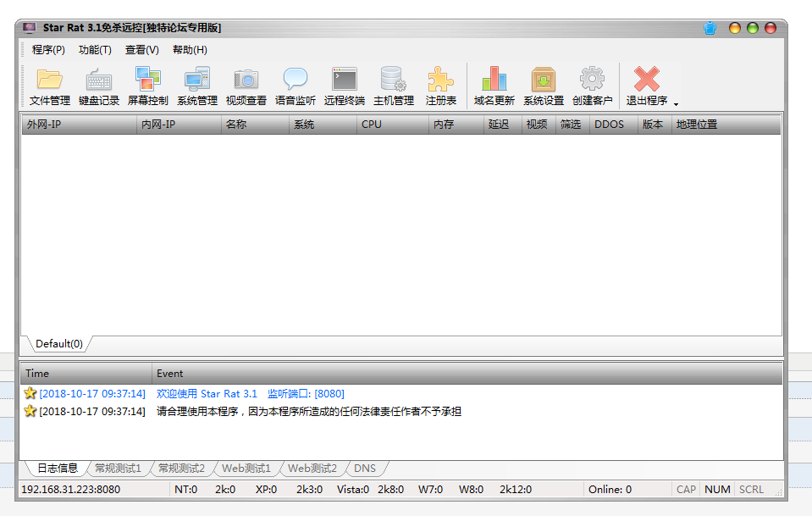Sort by the 内存 column header
The image size is (812, 516).
456,125
